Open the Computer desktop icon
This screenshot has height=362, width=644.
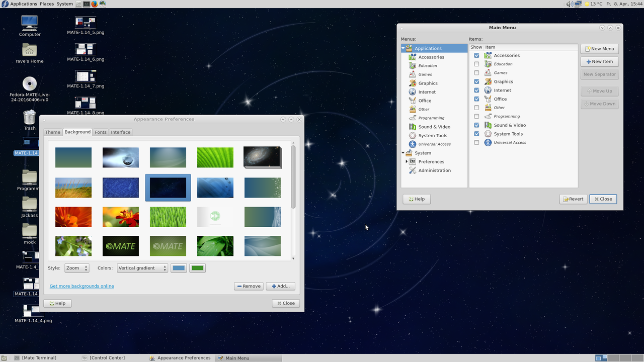tap(29, 23)
